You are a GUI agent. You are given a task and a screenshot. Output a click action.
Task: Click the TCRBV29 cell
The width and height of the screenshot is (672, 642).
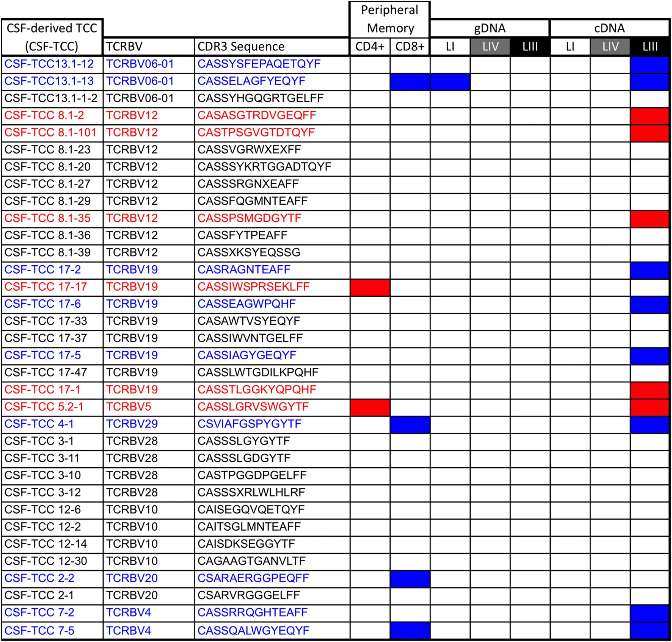pyautogui.click(x=132, y=424)
